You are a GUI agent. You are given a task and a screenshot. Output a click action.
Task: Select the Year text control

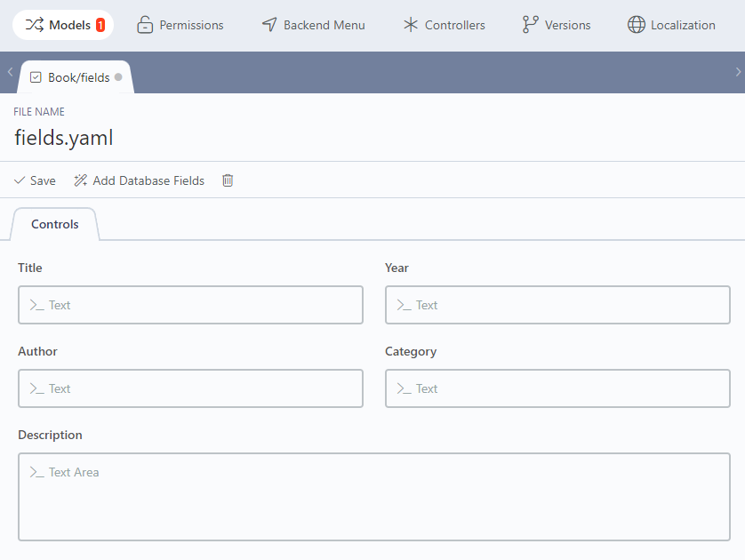(557, 305)
